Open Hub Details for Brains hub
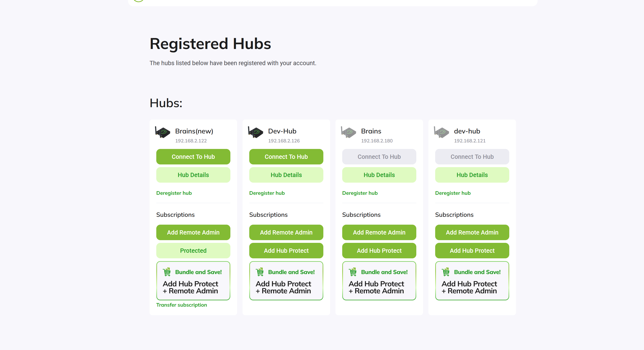 click(x=379, y=175)
